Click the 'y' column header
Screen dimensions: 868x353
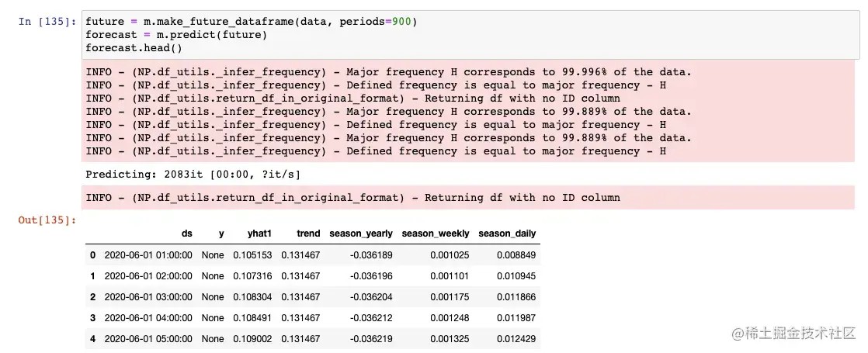(x=221, y=234)
